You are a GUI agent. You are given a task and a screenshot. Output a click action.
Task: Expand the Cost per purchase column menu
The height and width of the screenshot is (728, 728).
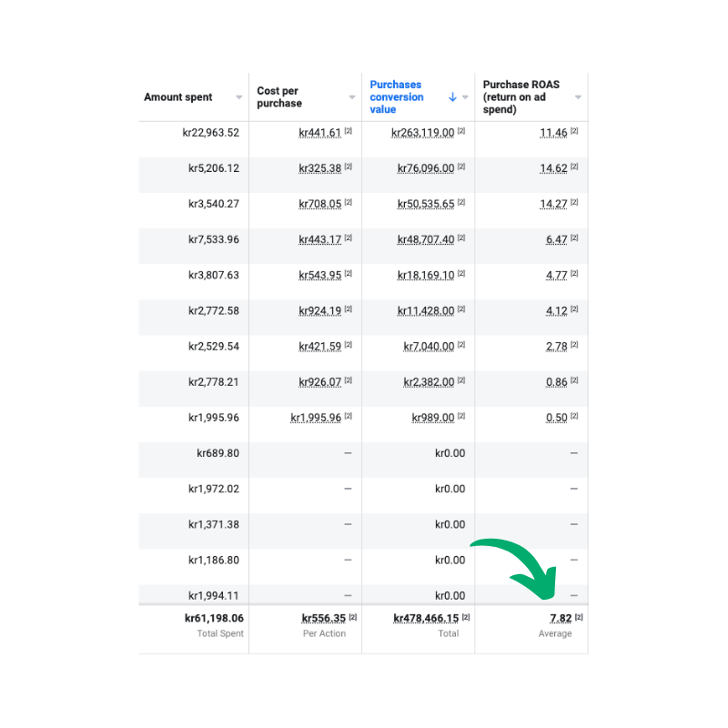coord(352,97)
